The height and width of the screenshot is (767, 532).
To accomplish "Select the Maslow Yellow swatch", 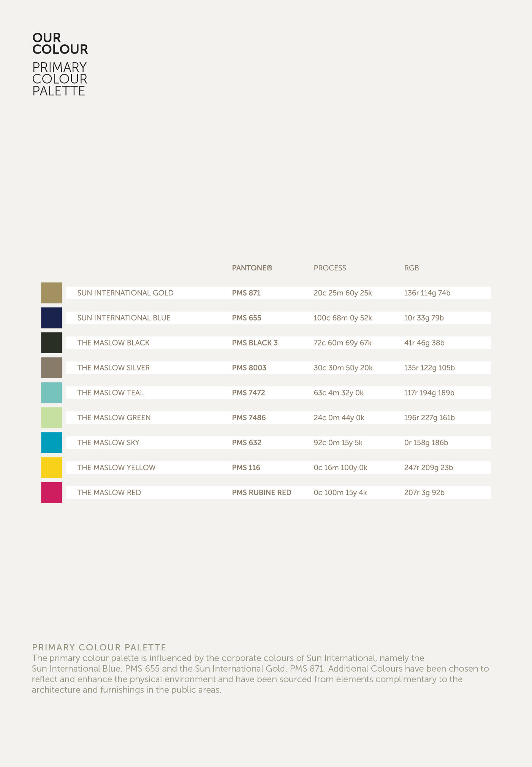I will point(52,467).
